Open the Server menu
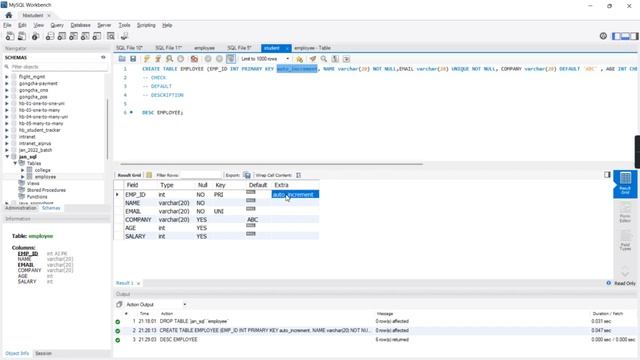The width and height of the screenshot is (640, 360). pyautogui.click(x=104, y=25)
